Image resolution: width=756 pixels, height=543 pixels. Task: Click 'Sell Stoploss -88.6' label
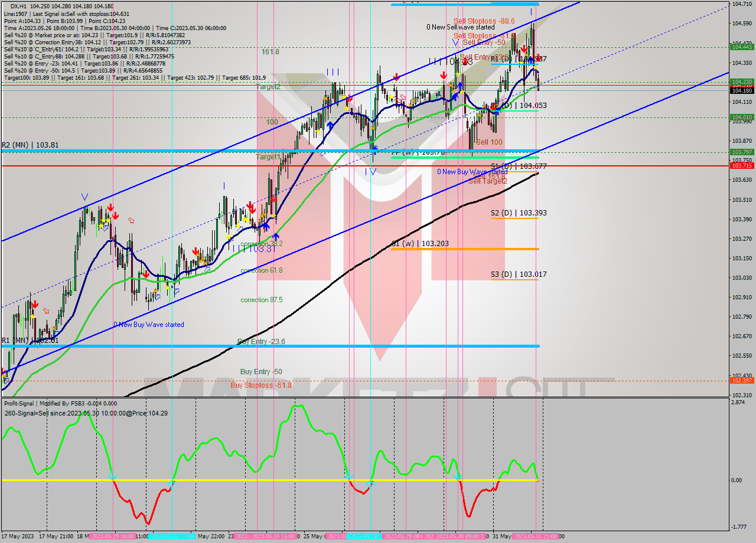(484, 21)
